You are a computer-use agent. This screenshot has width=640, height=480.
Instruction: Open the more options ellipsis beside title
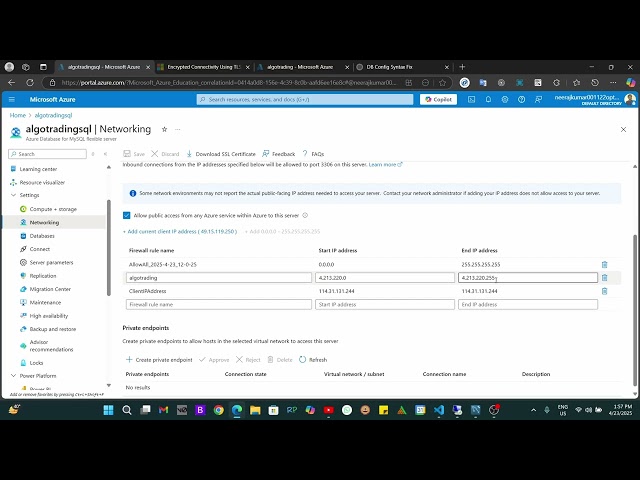click(x=178, y=129)
